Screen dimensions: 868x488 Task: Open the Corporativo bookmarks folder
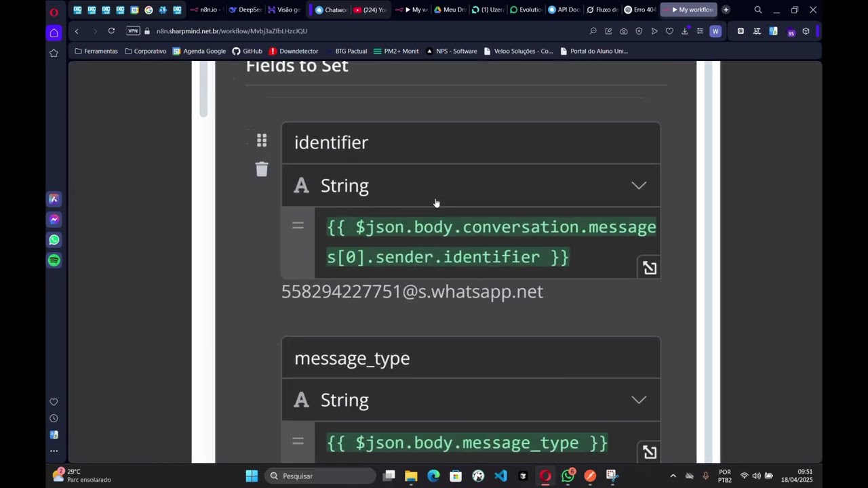tap(146, 51)
